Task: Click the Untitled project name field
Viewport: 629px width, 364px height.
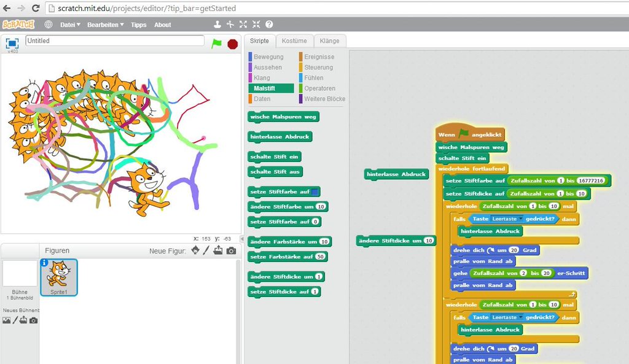Action: tap(115, 41)
